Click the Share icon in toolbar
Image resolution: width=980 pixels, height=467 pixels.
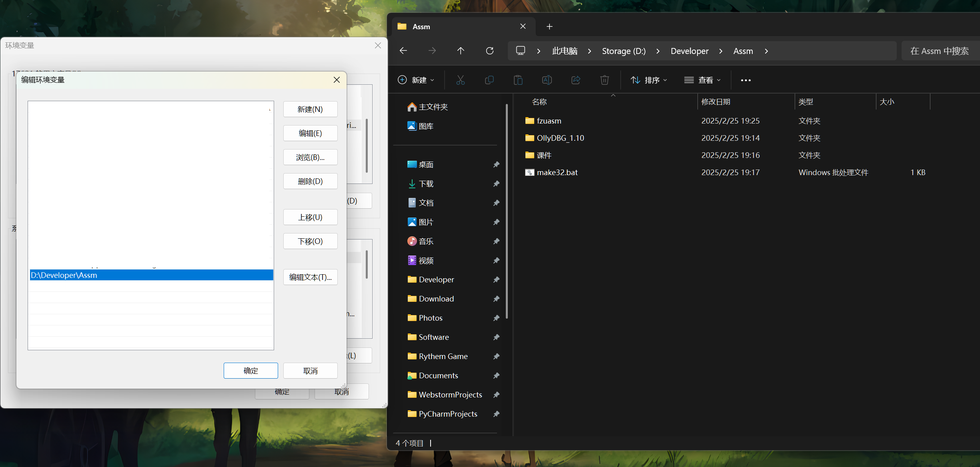point(575,80)
